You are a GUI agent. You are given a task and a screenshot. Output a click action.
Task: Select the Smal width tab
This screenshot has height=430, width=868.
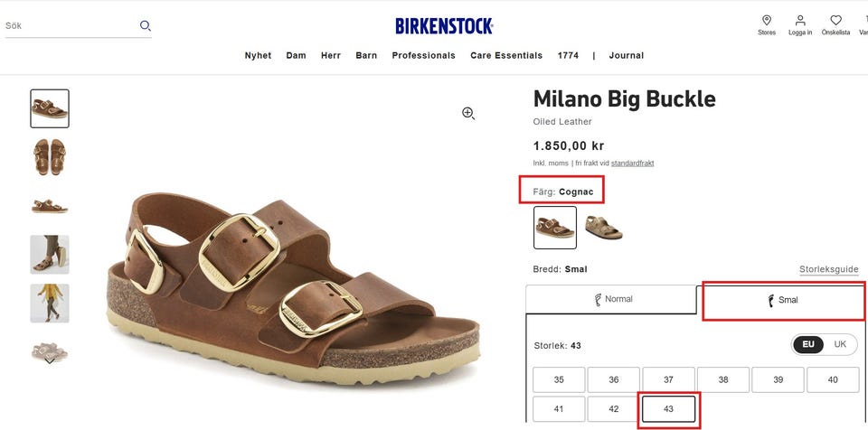[782, 300]
